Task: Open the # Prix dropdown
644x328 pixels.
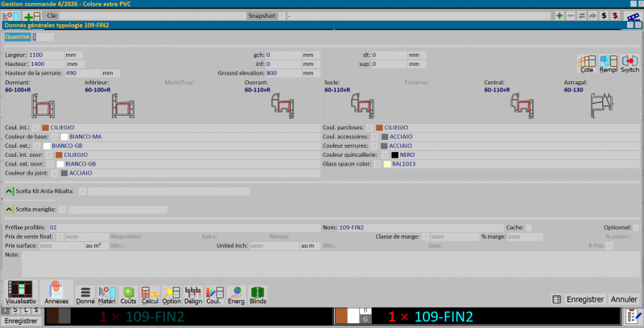Action: [609, 246]
